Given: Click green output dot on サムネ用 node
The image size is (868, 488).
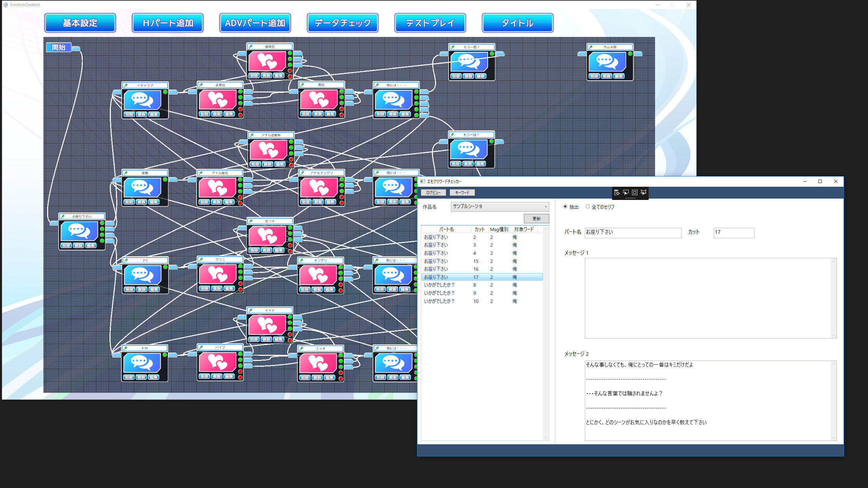Looking at the screenshot, I should [x=630, y=54].
